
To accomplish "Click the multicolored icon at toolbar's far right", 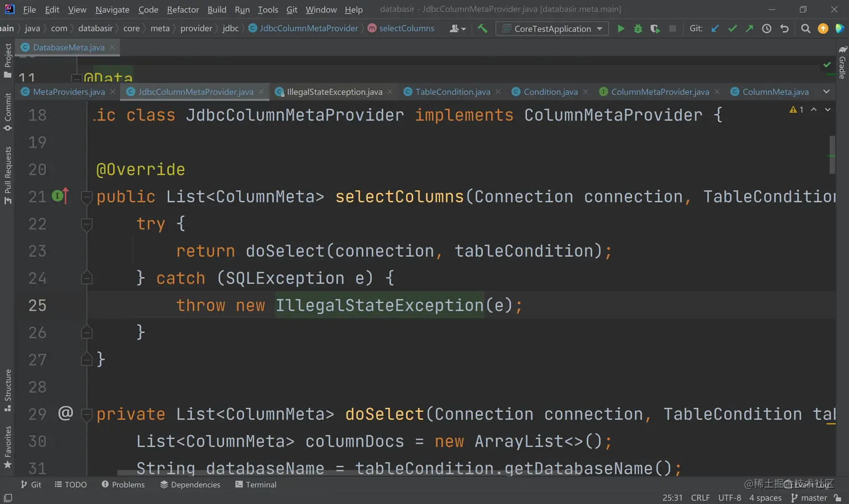I will tap(840, 29).
